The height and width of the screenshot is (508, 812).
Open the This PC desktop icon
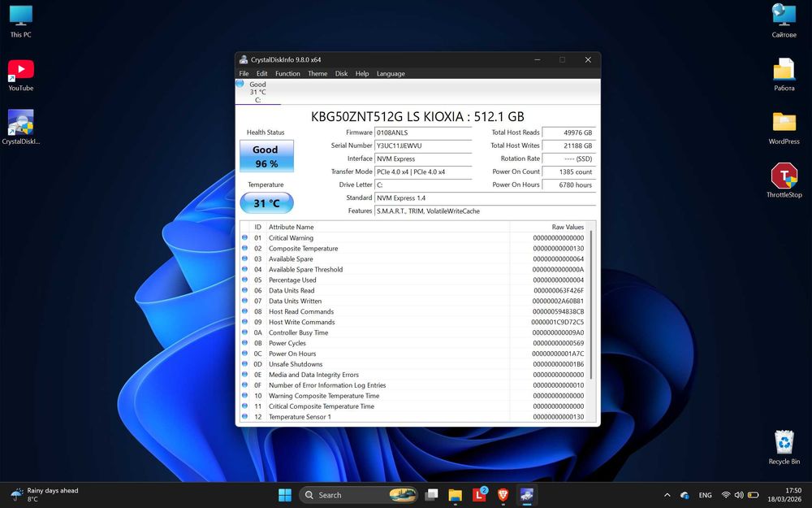click(21, 21)
